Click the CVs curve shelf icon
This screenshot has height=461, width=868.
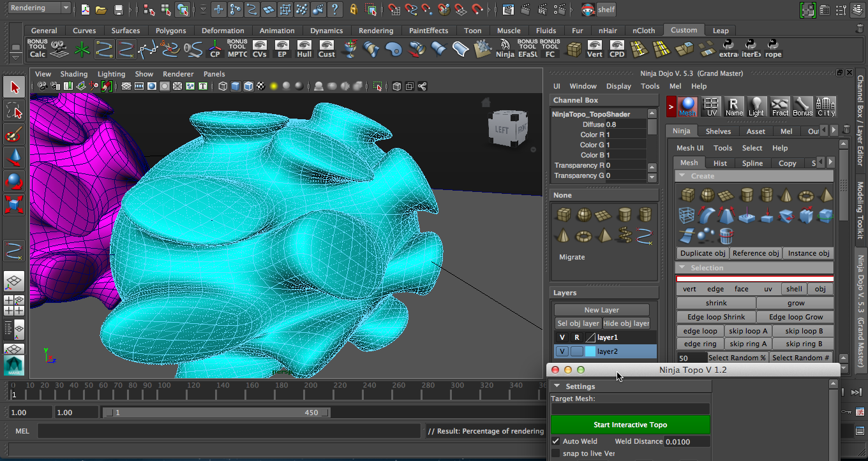(260, 48)
